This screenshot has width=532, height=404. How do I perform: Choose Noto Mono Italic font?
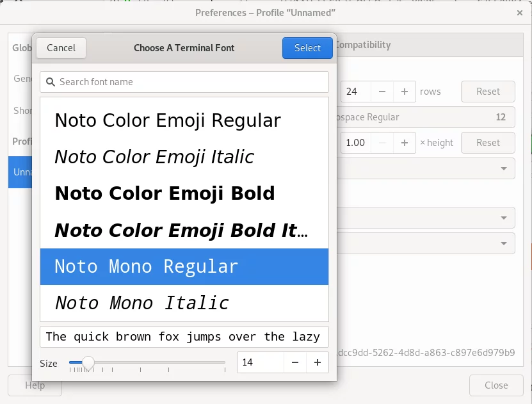[x=184, y=303]
